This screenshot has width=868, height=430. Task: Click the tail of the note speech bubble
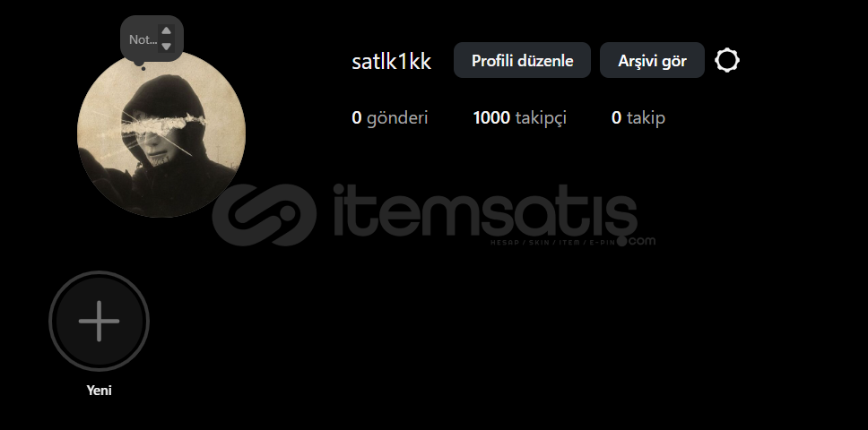pyautogui.click(x=142, y=65)
